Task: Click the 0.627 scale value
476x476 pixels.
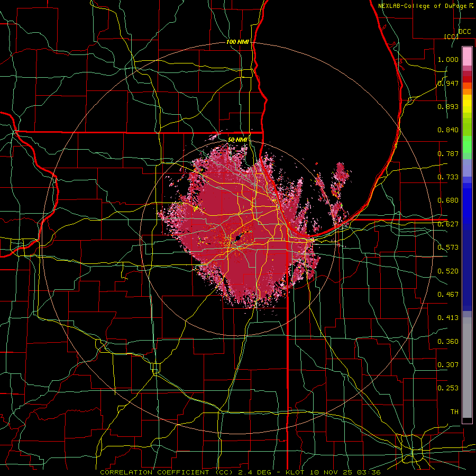Action: [x=448, y=224]
